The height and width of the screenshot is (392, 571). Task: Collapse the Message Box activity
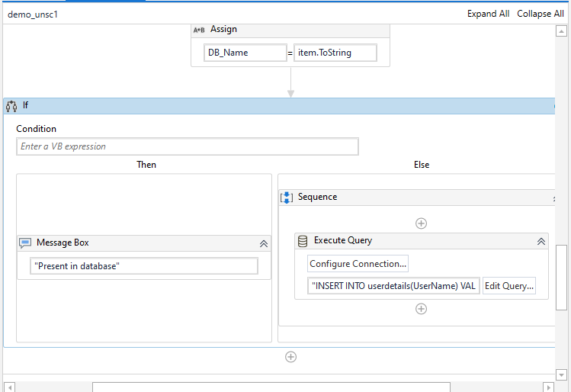pyautogui.click(x=264, y=243)
